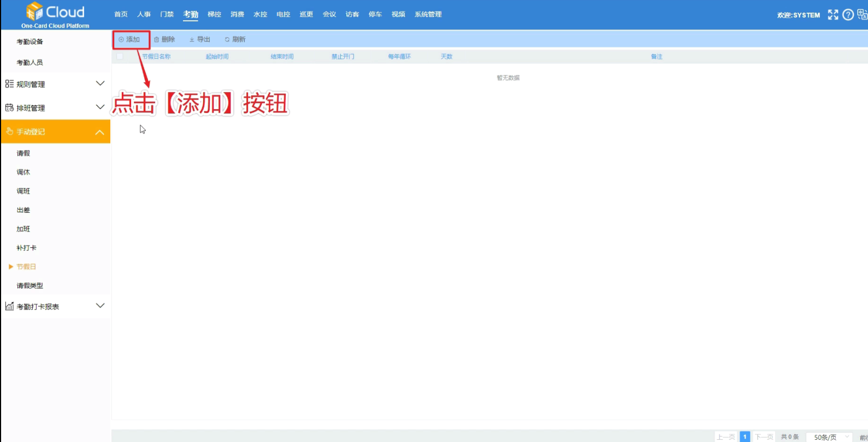Open the 门禁 top menu

click(167, 14)
